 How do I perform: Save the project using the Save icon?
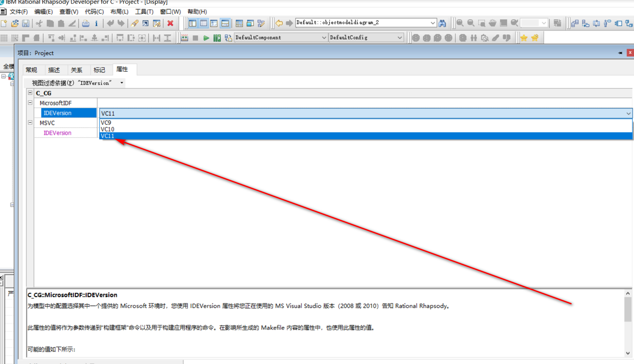[x=25, y=23]
